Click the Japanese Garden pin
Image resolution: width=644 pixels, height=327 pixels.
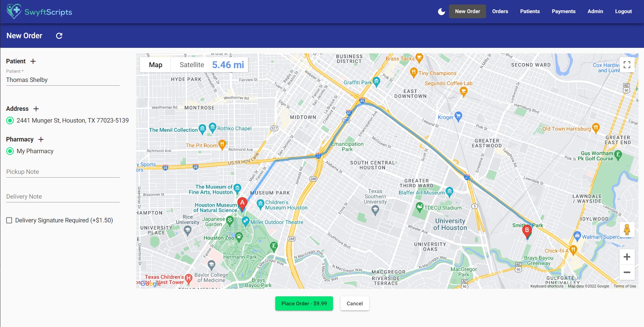pos(230,221)
